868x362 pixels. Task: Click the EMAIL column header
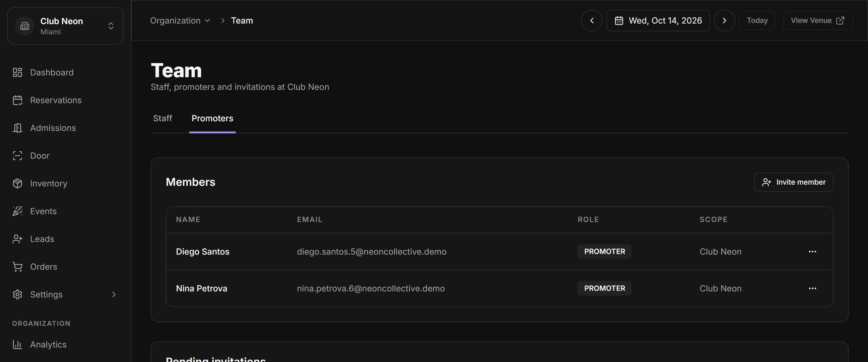(x=310, y=219)
